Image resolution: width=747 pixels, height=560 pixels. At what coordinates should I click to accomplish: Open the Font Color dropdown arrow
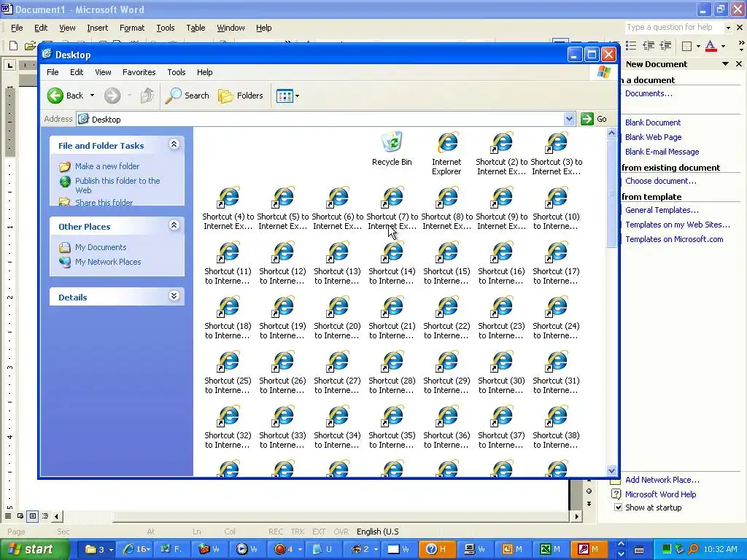pyautogui.click(x=723, y=46)
